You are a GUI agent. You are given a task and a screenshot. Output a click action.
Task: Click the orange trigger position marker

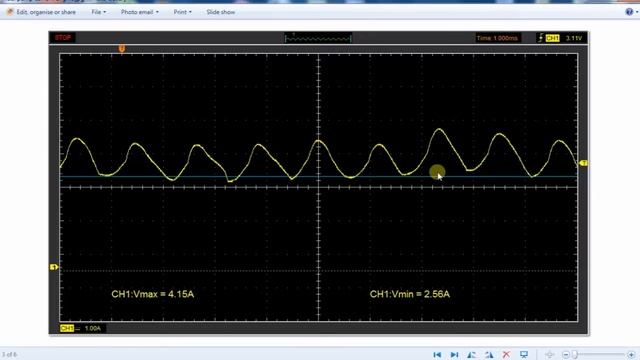pos(122,49)
